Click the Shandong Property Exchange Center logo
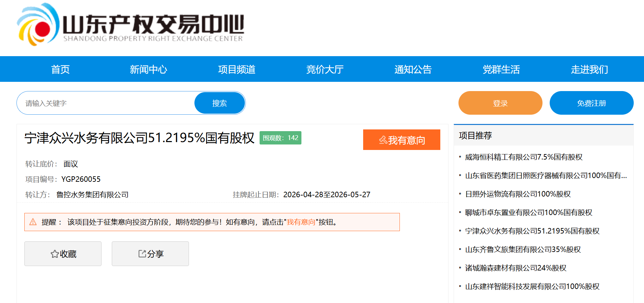644x303 pixels. tap(130, 25)
